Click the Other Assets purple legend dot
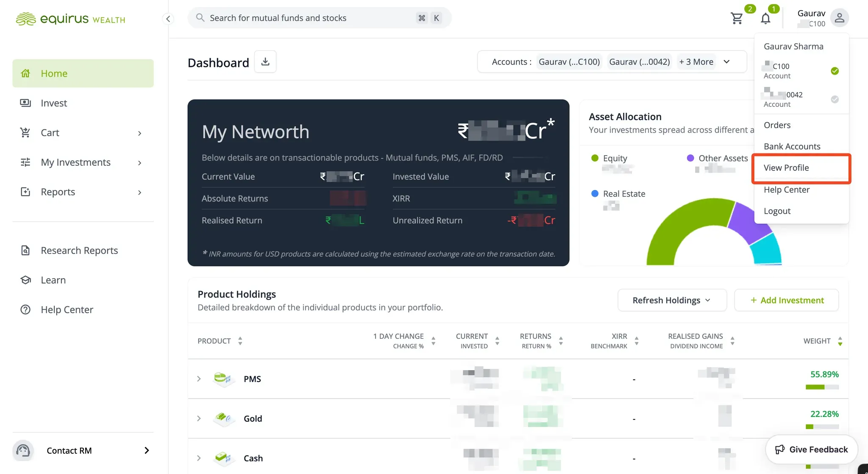 (690, 158)
